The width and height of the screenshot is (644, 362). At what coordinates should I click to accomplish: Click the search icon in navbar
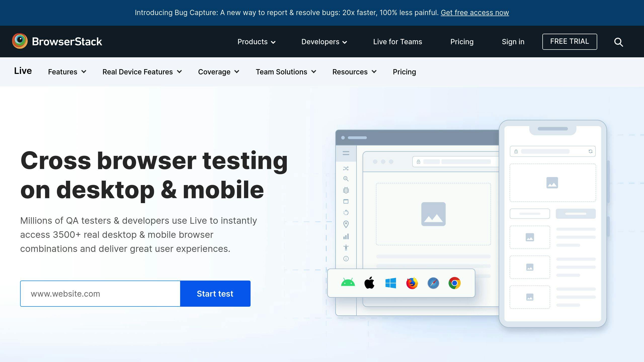[x=619, y=41]
